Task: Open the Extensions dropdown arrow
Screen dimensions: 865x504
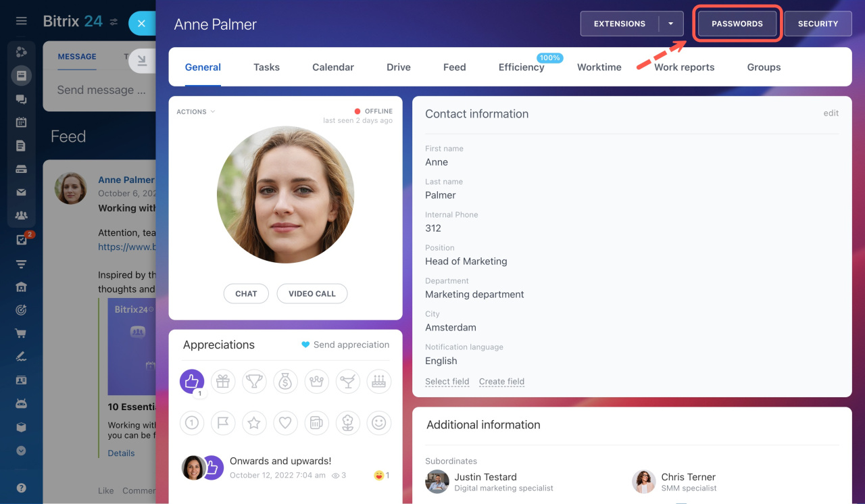Action: [x=671, y=24]
